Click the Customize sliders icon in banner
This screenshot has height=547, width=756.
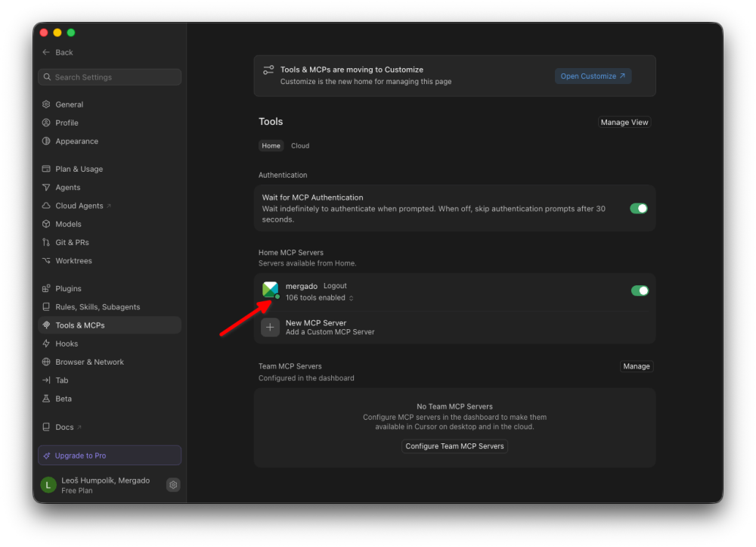[x=268, y=70]
